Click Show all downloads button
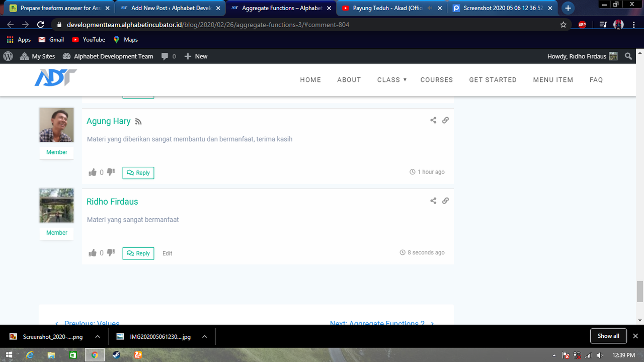Image resolution: width=644 pixels, height=362 pixels. [x=608, y=336]
